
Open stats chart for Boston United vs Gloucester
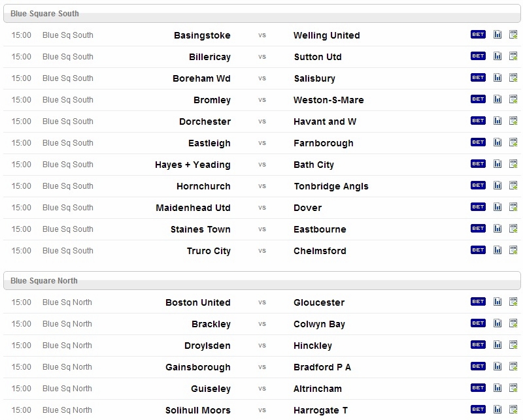pos(498,302)
